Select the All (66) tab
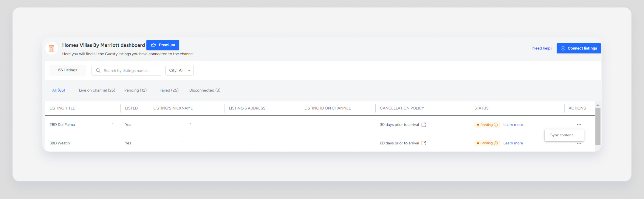 click(58, 90)
